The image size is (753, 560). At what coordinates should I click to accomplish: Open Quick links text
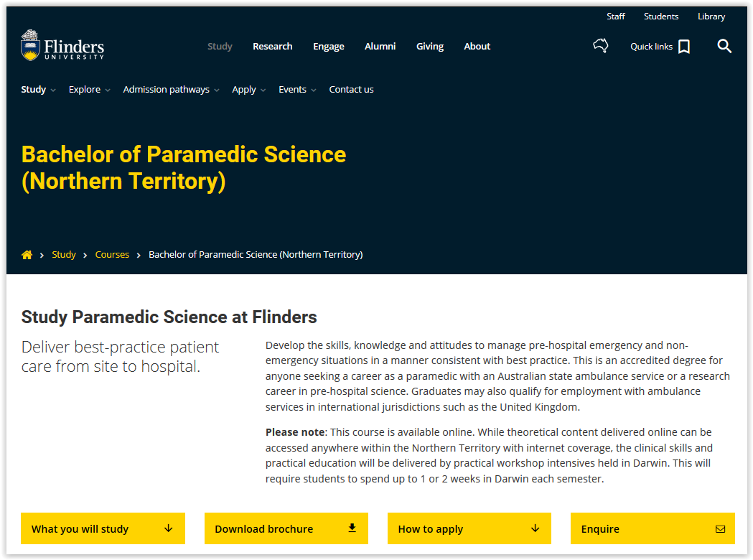click(651, 47)
